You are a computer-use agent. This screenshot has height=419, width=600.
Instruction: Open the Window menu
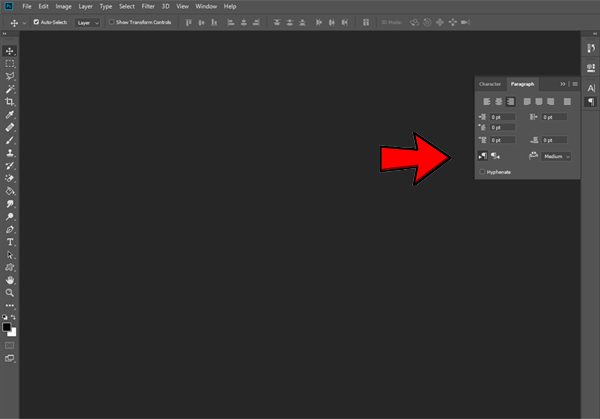[x=206, y=7]
